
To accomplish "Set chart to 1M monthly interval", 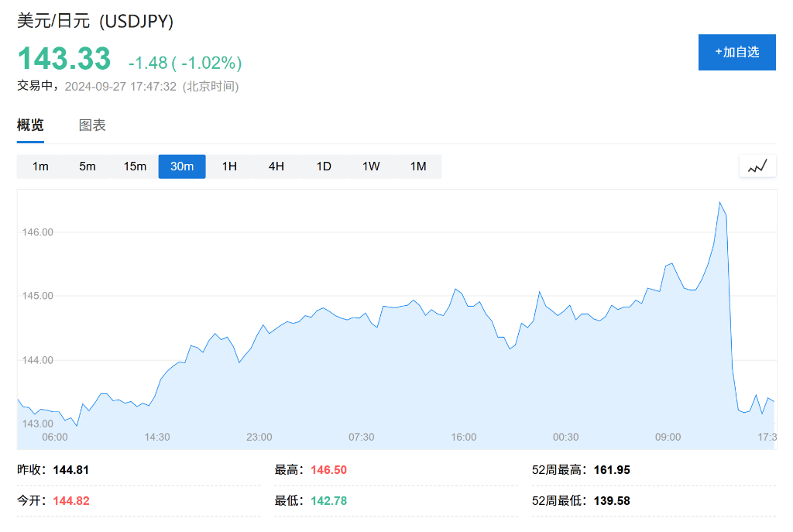I will click(418, 166).
